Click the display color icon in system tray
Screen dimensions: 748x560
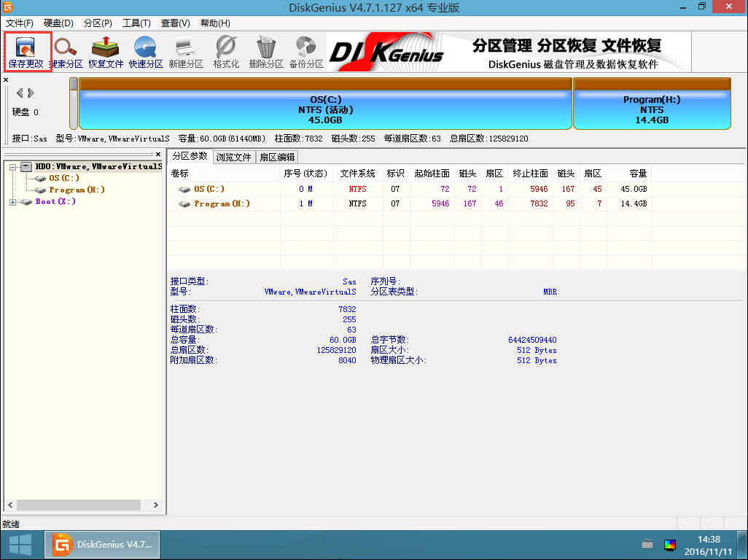point(670,545)
